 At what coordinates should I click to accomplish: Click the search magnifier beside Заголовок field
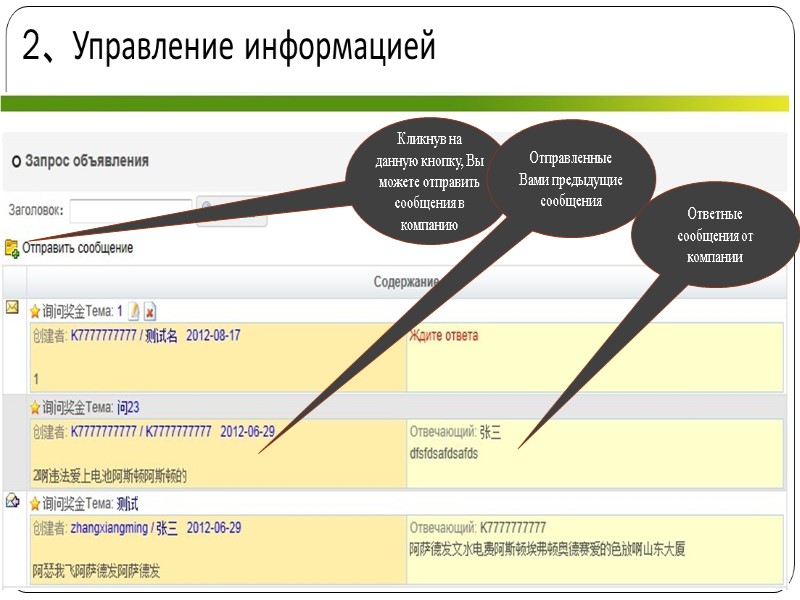[205, 204]
